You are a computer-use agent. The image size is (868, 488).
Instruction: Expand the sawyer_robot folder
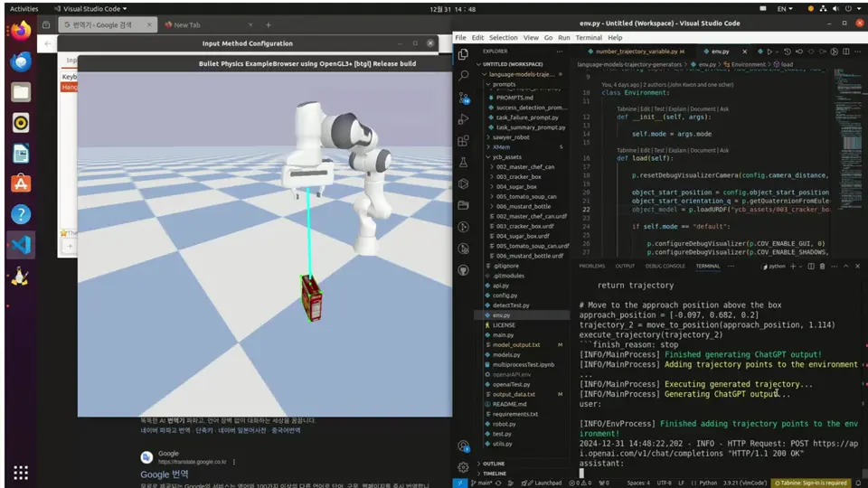pyautogui.click(x=511, y=137)
